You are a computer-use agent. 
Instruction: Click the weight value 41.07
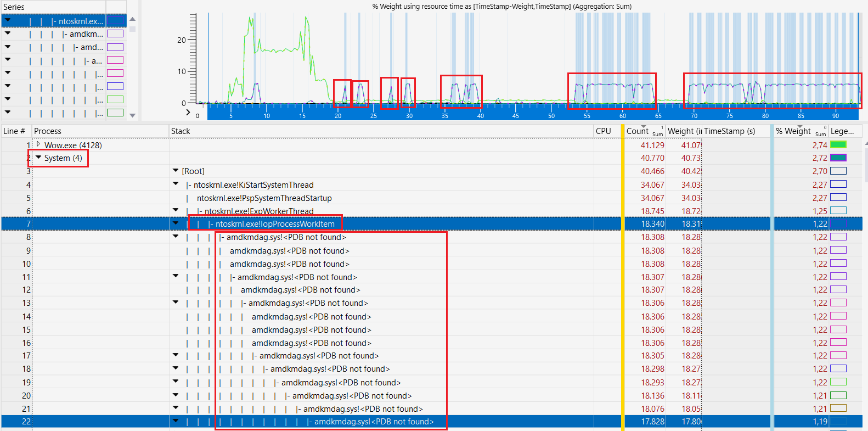pos(691,145)
